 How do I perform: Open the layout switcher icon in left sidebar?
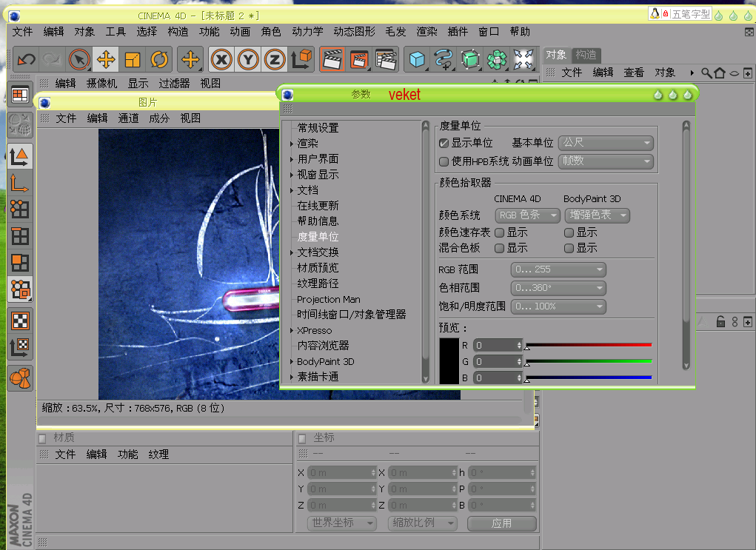point(20,95)
